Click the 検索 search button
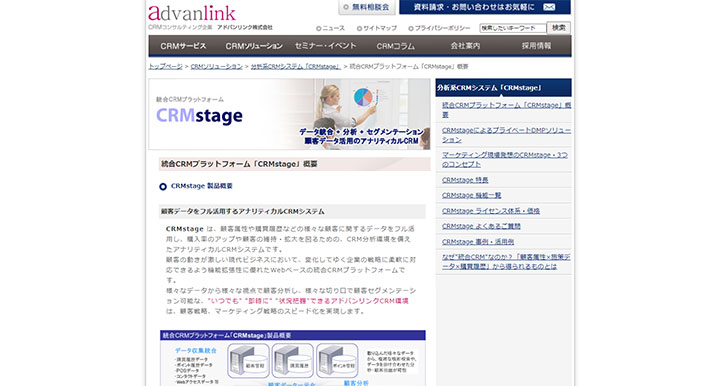 pyautogui.click(x=559, y=28)
